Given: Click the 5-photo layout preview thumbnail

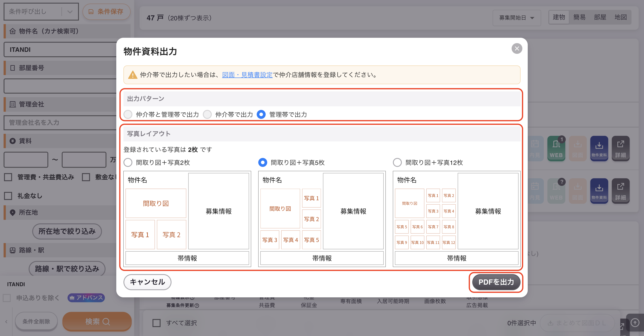Looking at the screenshot, I should [x=322, y=219].
